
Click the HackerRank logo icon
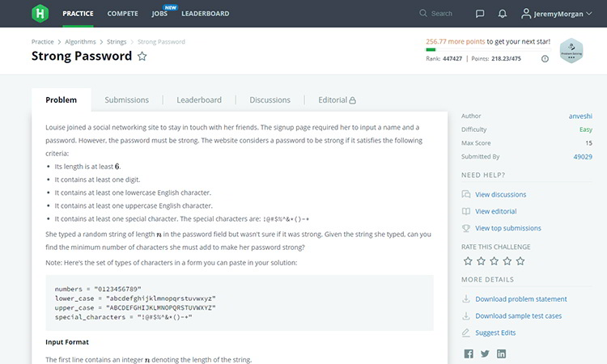[40, 14]
